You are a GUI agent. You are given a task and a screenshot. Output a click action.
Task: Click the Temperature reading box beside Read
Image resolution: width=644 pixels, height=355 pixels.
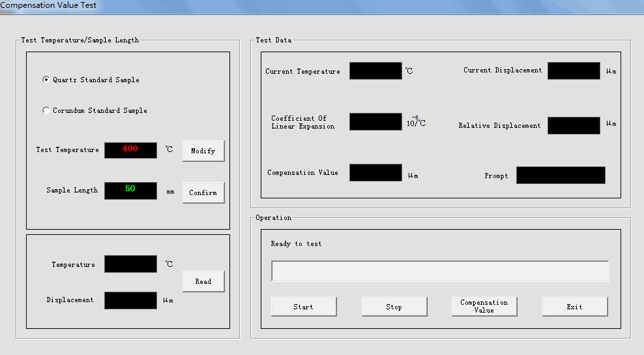pyautogui.click(x=130, y=264)
